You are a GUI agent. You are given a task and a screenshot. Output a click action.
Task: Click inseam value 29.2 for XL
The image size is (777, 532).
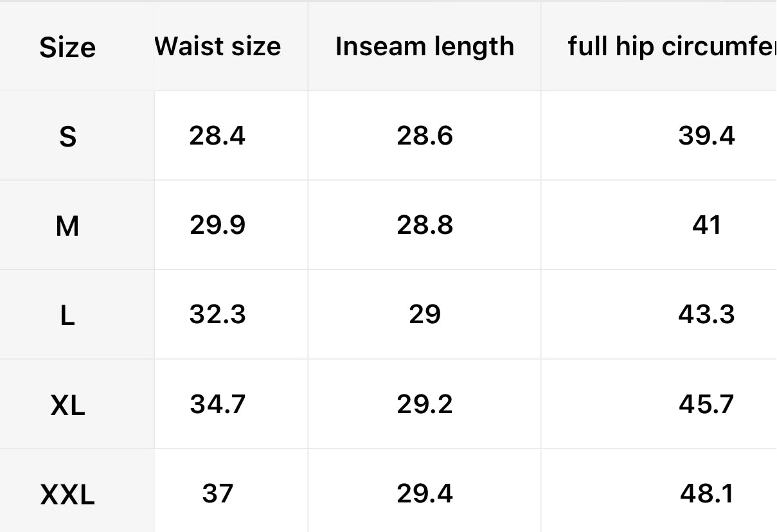point(424,404)
